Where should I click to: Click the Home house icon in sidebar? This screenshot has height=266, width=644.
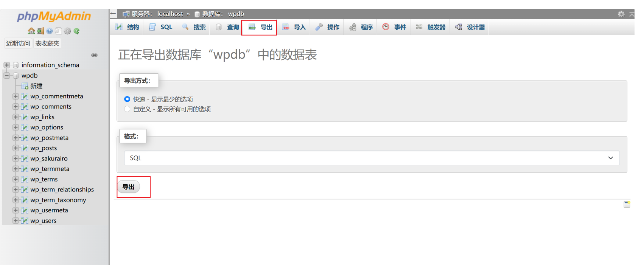click(x=31, y=31)
